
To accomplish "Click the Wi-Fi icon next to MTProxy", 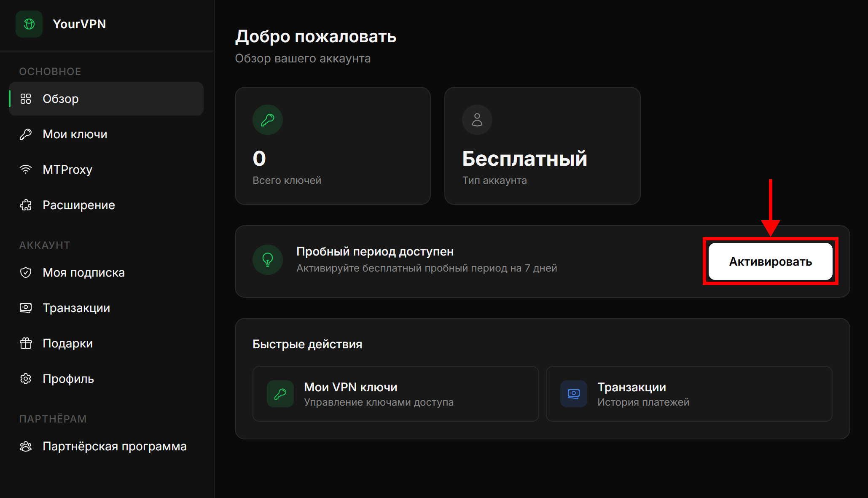I will (x=26, y=170).
